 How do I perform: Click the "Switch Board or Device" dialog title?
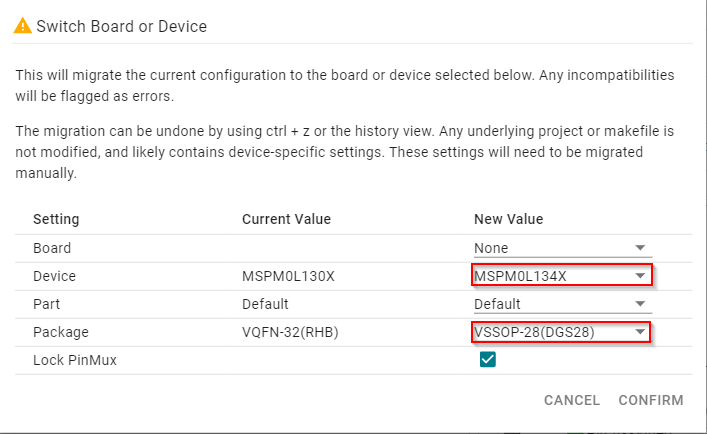pyautogui.click(x=121, y=26)
